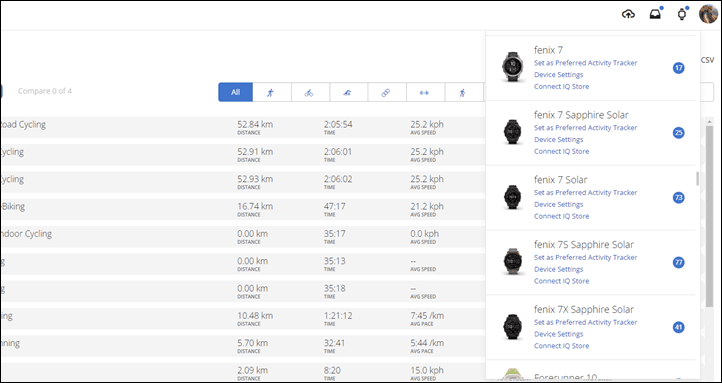Image resolution: width=722 pixels, height=383 pixels.
Task: Open Connect IQ Store for fenix 7
Action: coord(561,87)
